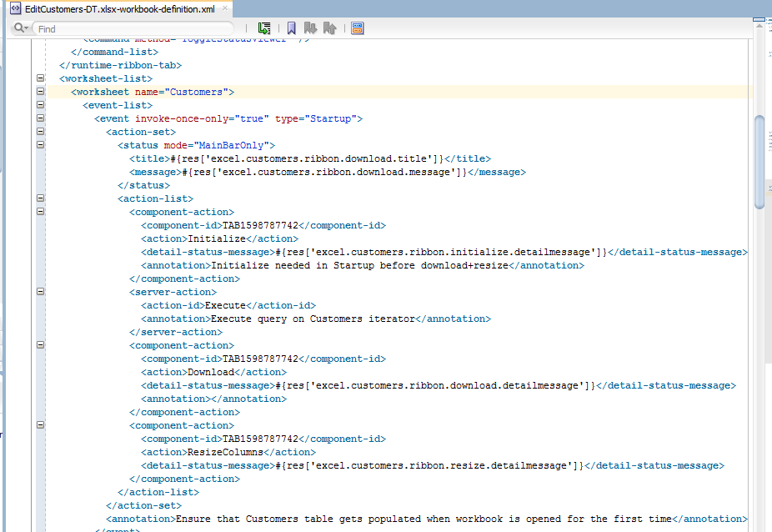Click the download.detailmessage expression text
The image size is (772, 532).
pos(435,386)
